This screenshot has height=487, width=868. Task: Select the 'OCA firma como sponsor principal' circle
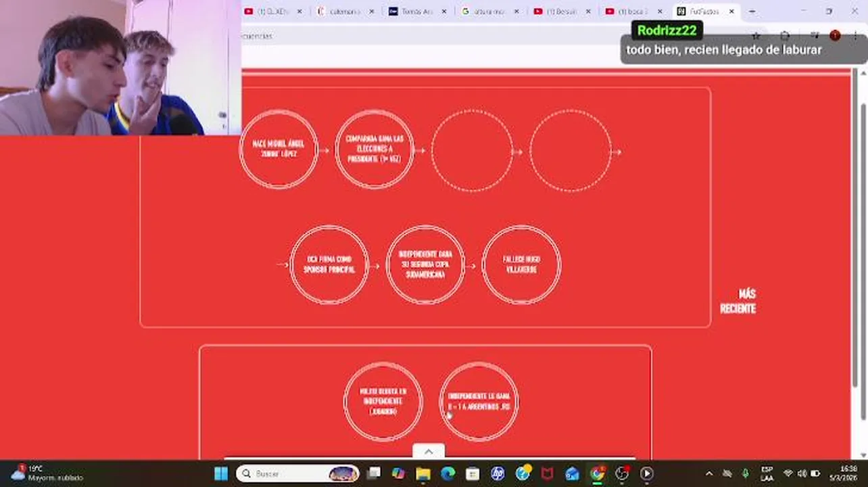[329, 264]
